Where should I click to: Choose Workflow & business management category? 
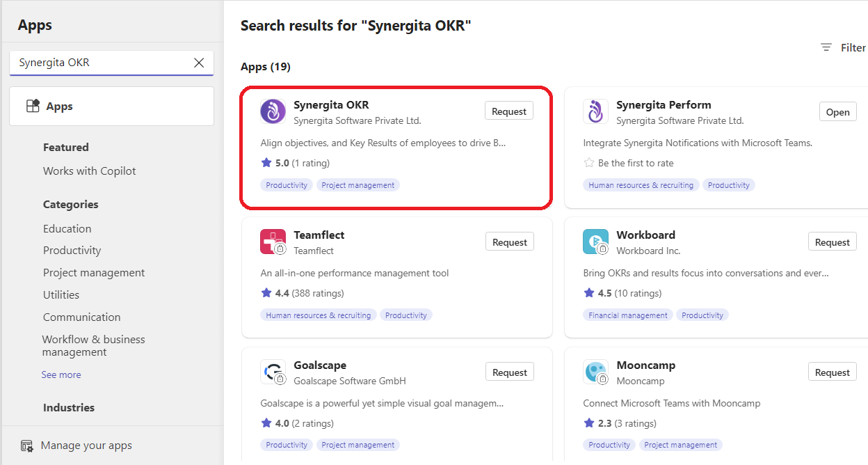[x=94, y=346]
